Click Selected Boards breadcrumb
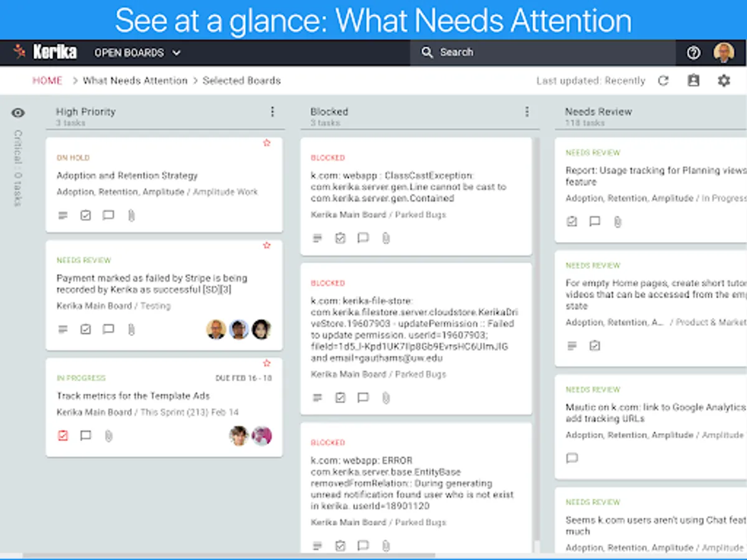 242,80
